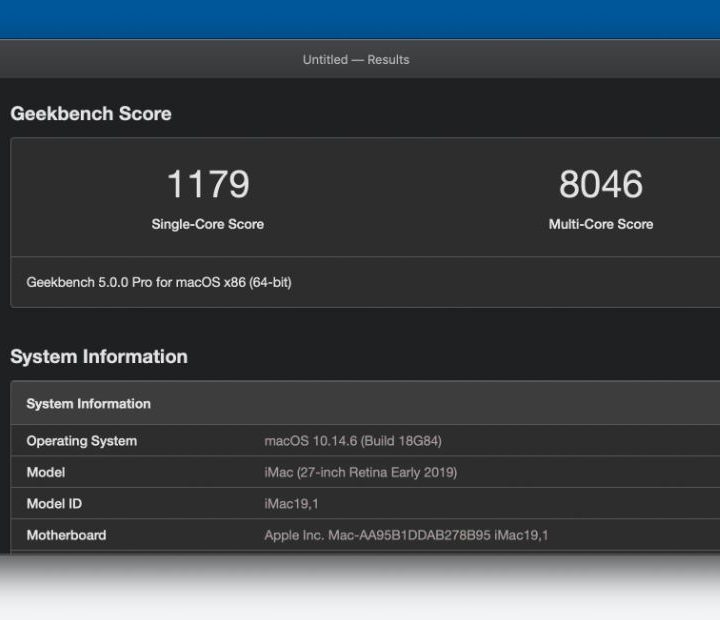Click the 'Multi-Core Score' label
The image size is (720, 620).
point(601,224)
